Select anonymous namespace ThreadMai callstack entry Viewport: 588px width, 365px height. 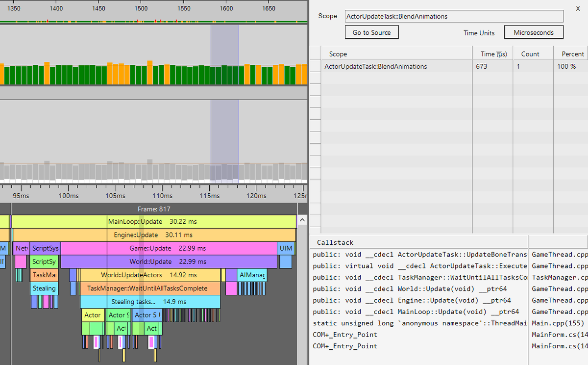[420, 323]
